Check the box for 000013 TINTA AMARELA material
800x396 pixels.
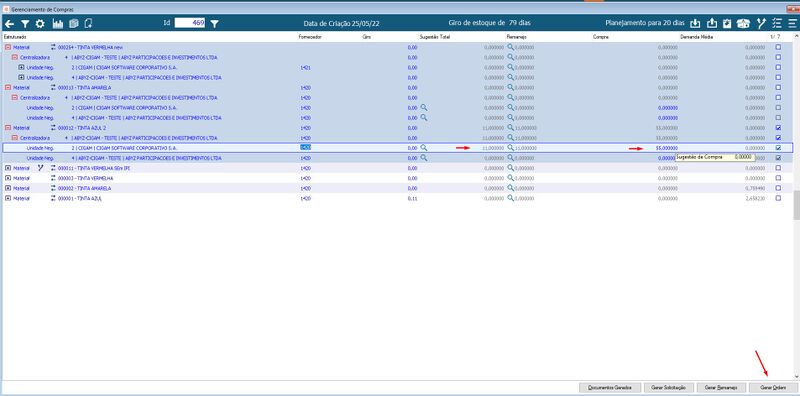778,87
